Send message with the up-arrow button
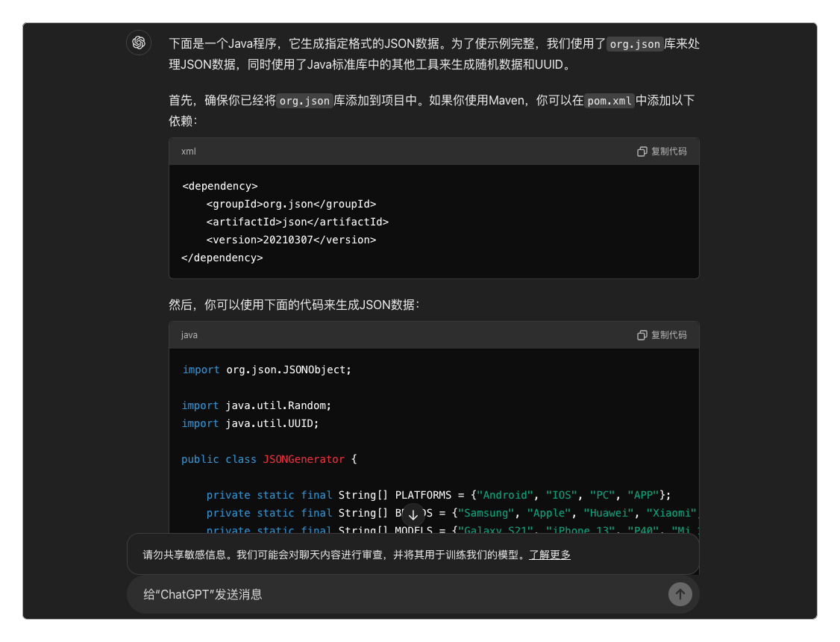Screen dimensions: 840x642 [680, 594]
